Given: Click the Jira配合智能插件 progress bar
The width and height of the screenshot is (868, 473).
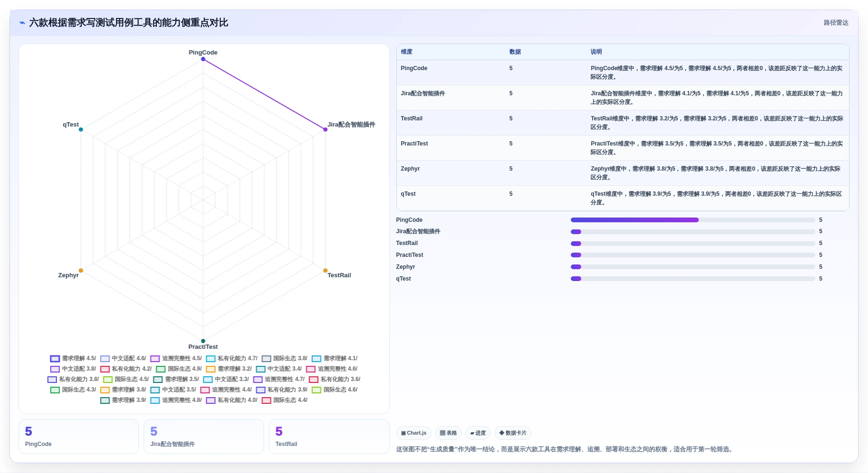Looking at the screenshot, I should coord(693,232).
